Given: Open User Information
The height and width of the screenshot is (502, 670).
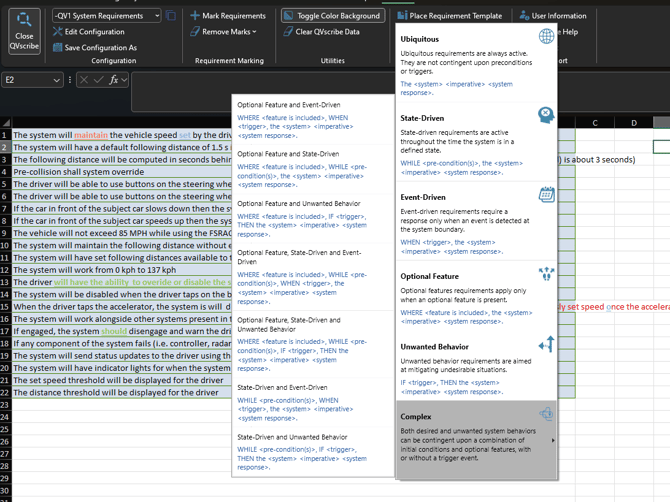Looking at the screenshot, I should (x=552, y=16).
